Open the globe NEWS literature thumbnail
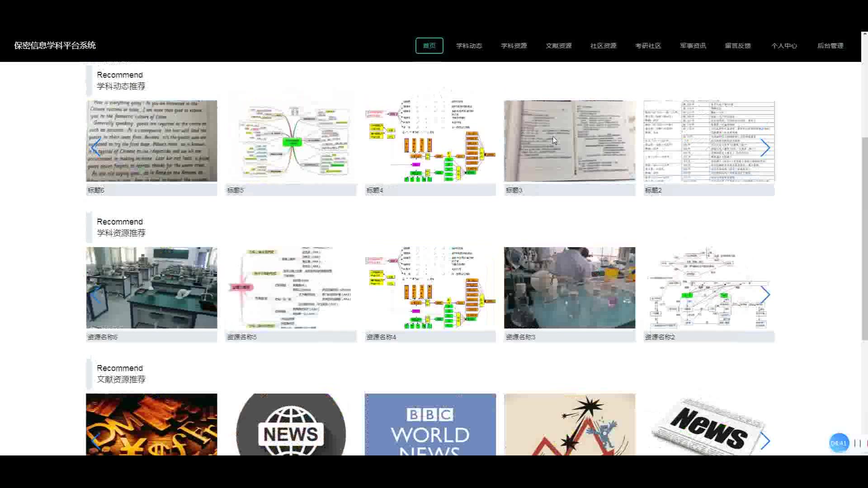This screenshot has height=488, width=868. click(291, 424)
